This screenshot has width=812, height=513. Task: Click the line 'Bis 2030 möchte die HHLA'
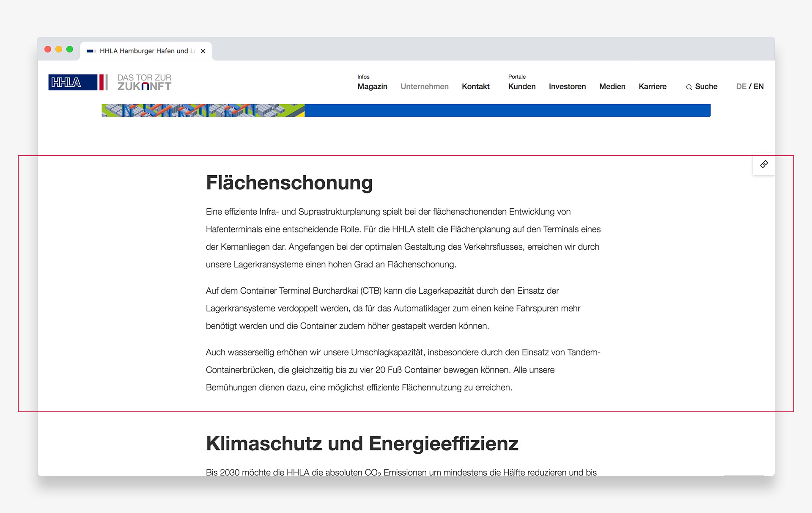[x=401, y=472]
